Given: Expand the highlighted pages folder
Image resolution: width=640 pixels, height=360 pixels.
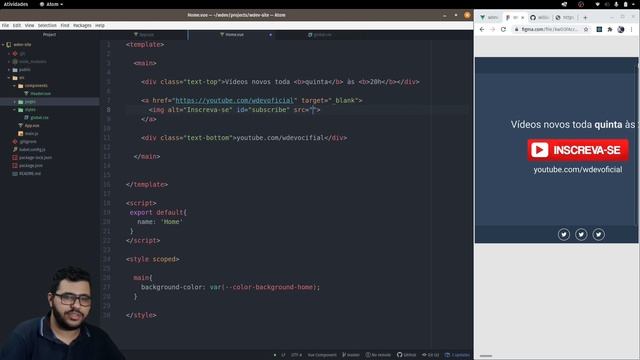Looking at the screenshot, I should coord(15,102).
